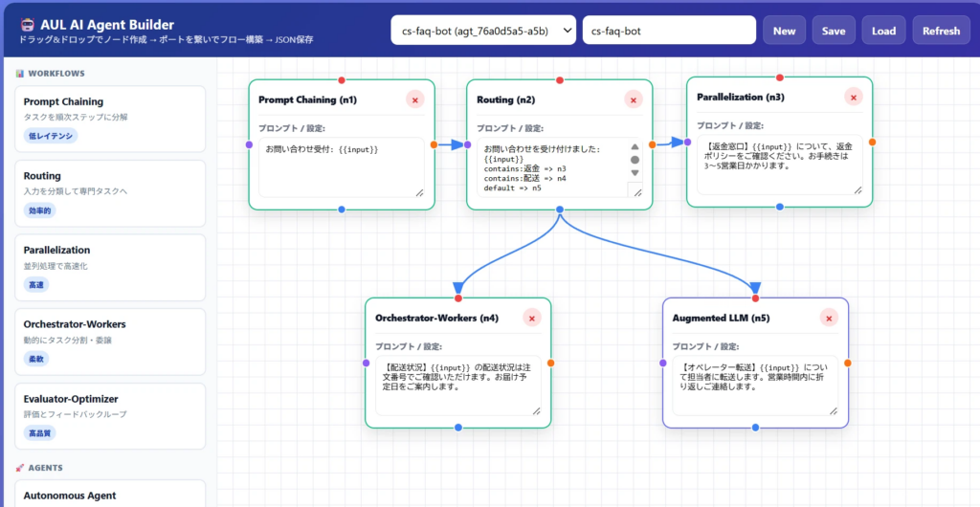Click purple input port of Routing node
Image resolution: width=980 pixels, height=507 pixels.
(x=467, y=144)
